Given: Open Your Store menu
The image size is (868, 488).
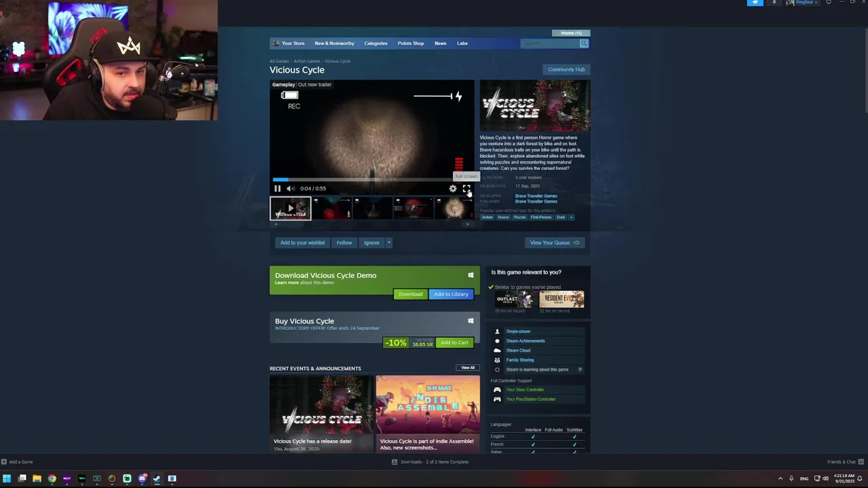Looking at the screenshot, I should coord(293,43).
